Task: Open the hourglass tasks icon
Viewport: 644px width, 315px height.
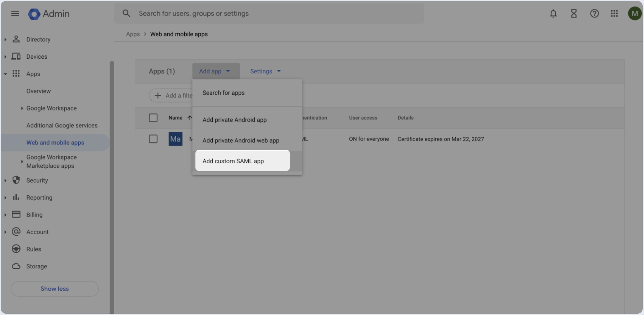Action: (574, 13)
